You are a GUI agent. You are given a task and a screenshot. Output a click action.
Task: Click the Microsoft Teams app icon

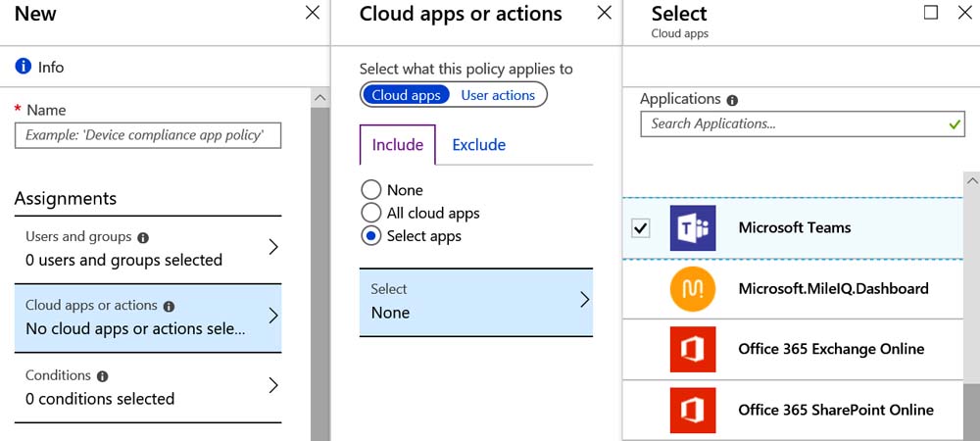tap(693, 228)
